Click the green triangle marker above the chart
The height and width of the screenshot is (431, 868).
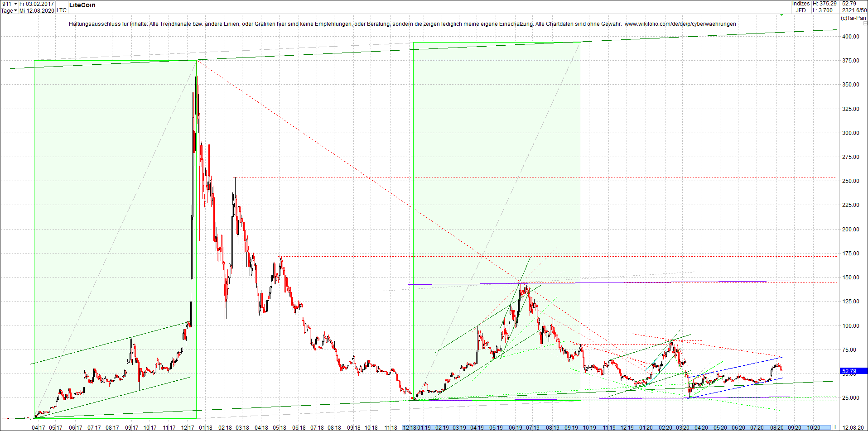click(x=781, y=14)
